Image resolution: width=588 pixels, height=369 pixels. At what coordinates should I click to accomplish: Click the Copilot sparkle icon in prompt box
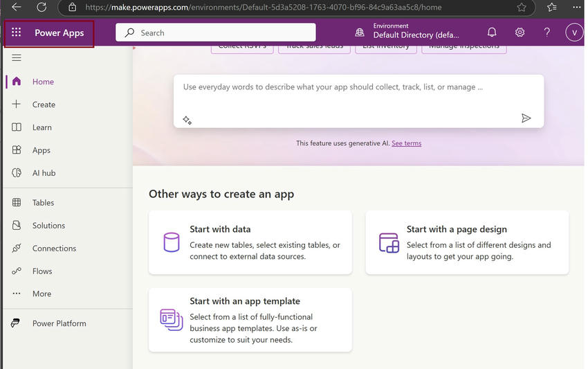(x=187, y=120)
